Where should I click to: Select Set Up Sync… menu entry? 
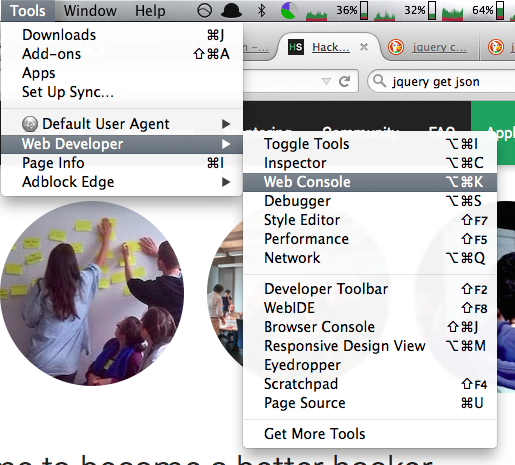point(122,92)
